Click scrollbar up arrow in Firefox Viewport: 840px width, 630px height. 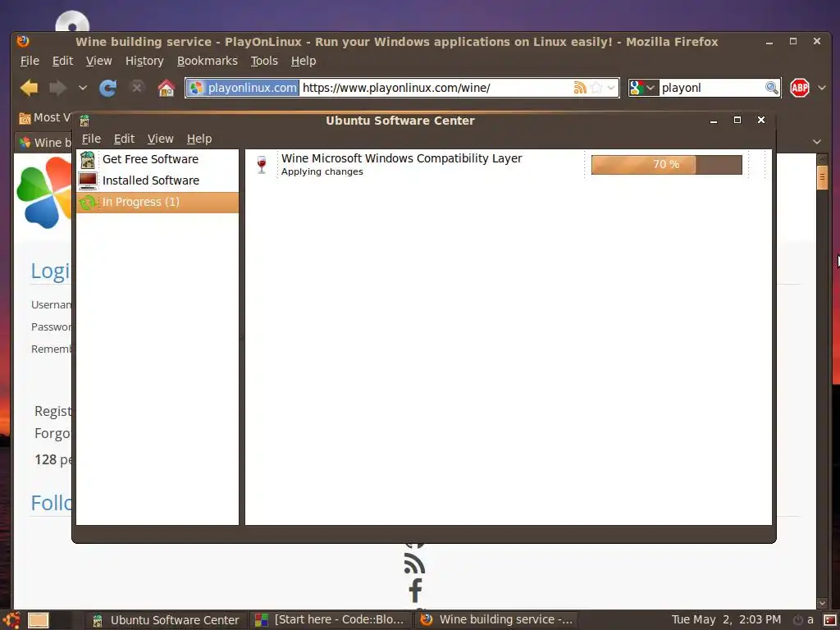tap(822, 159)
